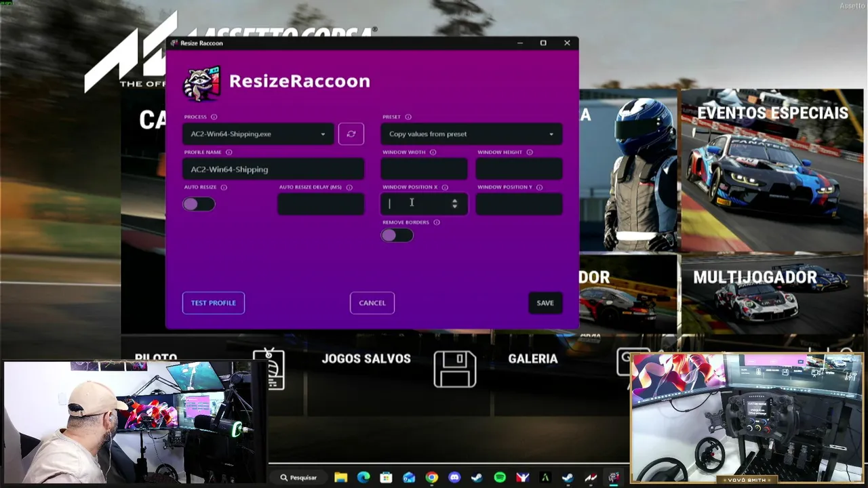Screen dimensions: 868x488
Task: Close the Resize Raccoon window
Action: tap(567, 43)
